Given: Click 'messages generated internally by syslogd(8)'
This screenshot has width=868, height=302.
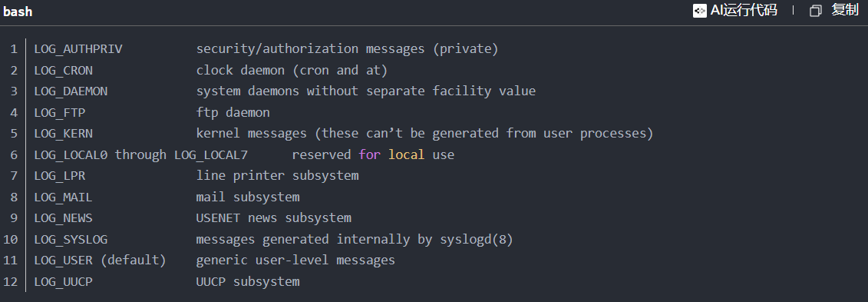Looking at the screenshot, I should [x=355, y=240].
